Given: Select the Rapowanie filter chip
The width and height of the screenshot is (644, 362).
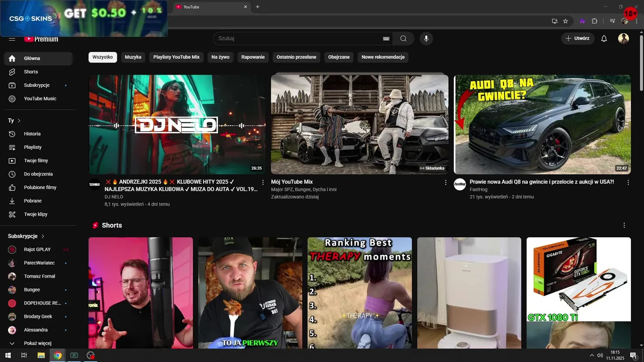Looking at the screenshot, I should point(253,57).
